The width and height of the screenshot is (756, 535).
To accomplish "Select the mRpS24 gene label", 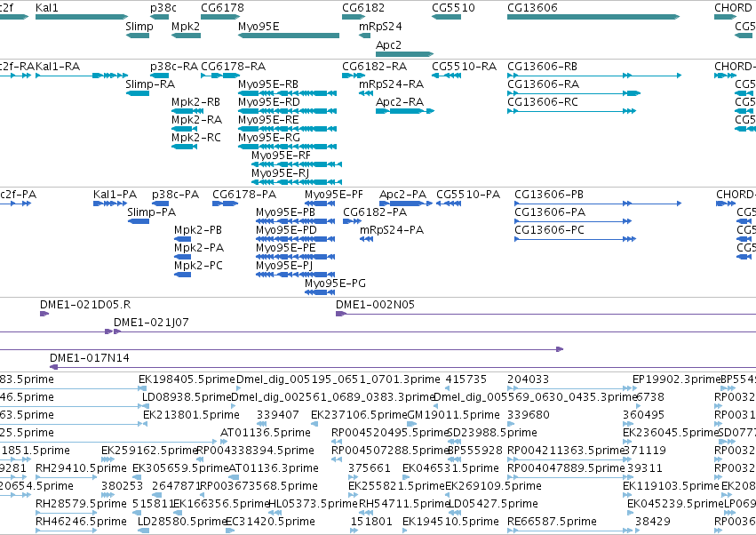I will pos(380,26).
